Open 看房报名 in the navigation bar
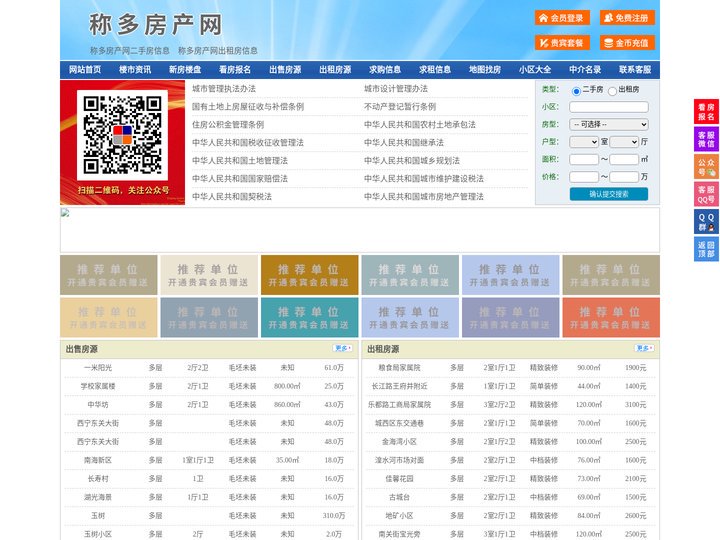 tap(235, 70)
